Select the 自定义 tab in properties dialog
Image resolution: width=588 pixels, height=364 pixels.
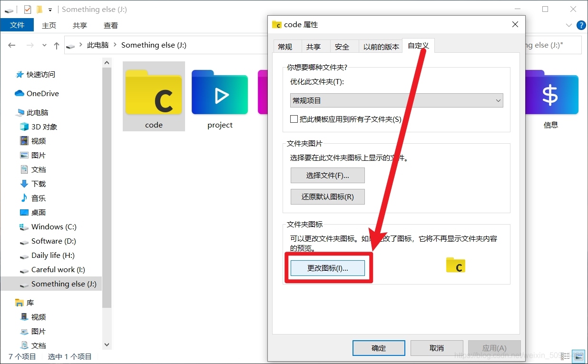point(418,45)
